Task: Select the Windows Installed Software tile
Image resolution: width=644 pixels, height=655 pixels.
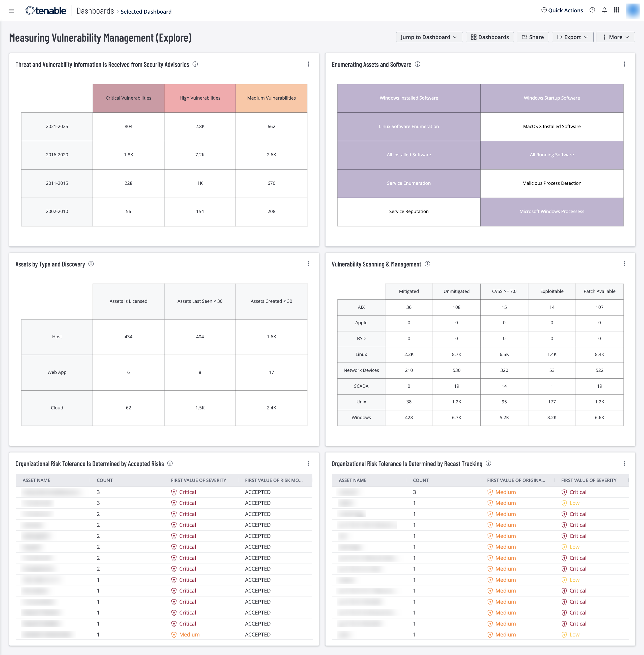Action: click(x=409, y=98)
